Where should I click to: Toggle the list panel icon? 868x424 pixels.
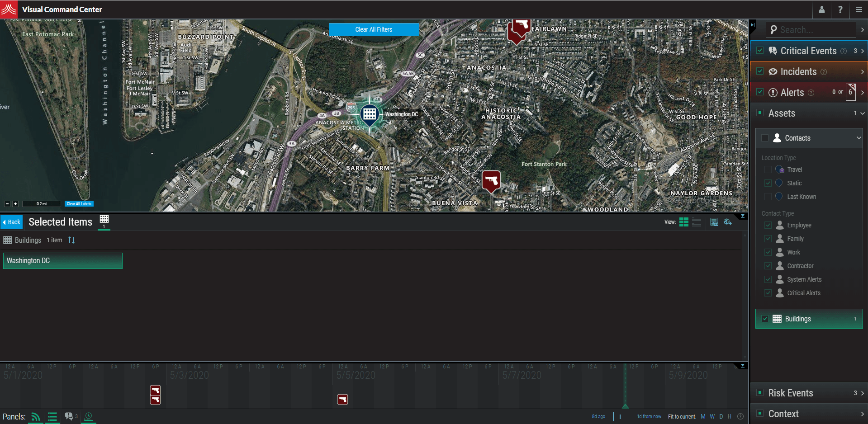(x=52, y=416)
